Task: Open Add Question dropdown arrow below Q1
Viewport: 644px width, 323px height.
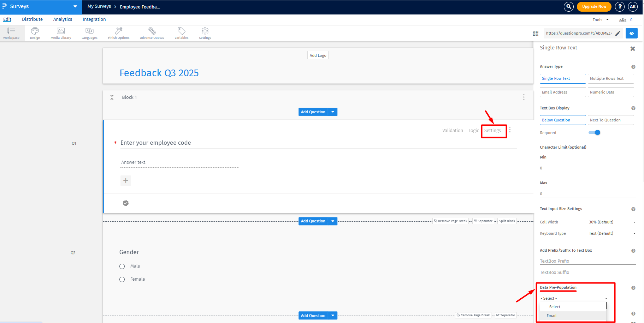Action: [333, 221]
